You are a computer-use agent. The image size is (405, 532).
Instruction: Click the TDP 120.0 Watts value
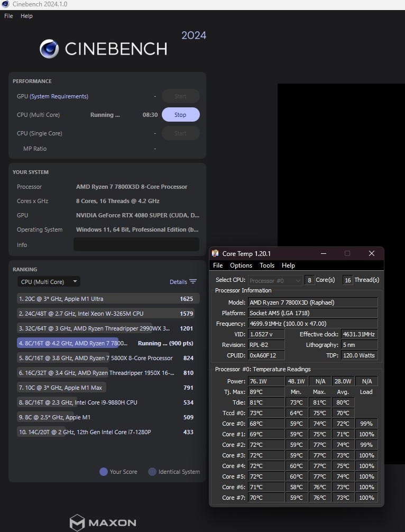[359, 355]
